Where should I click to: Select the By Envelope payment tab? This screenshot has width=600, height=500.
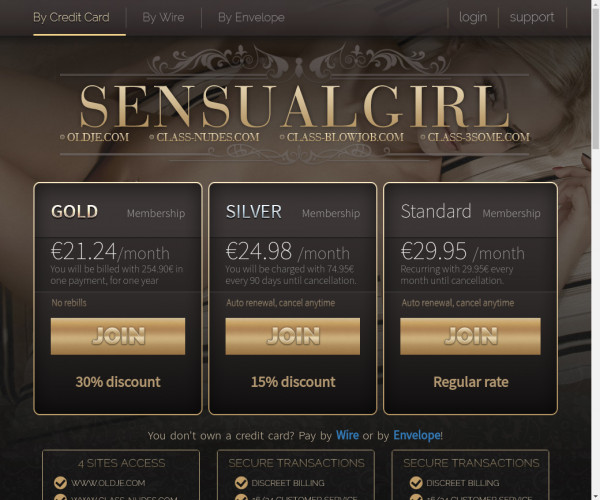click(x=251, y=18)
